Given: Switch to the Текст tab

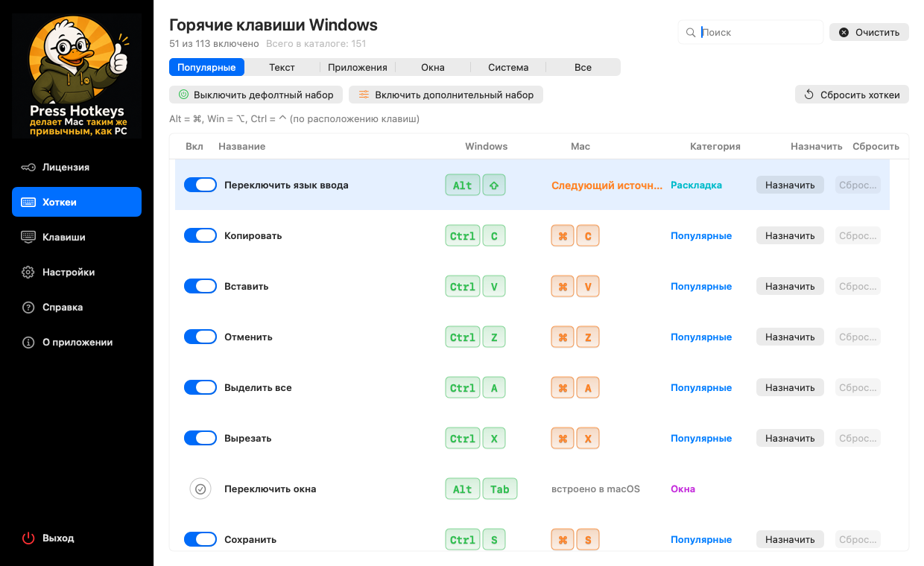Looking at the screenshot, I should (x=282, y=67).
